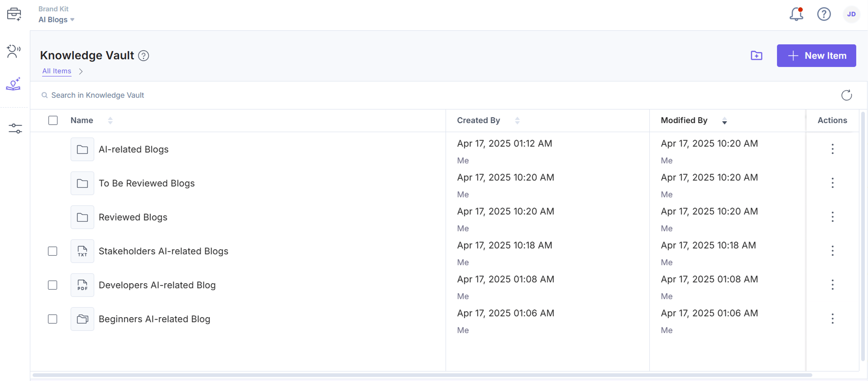Toggle the select-all checkbox in header
The height and width of the screenshot is (381, 868).
pos(53,120)
